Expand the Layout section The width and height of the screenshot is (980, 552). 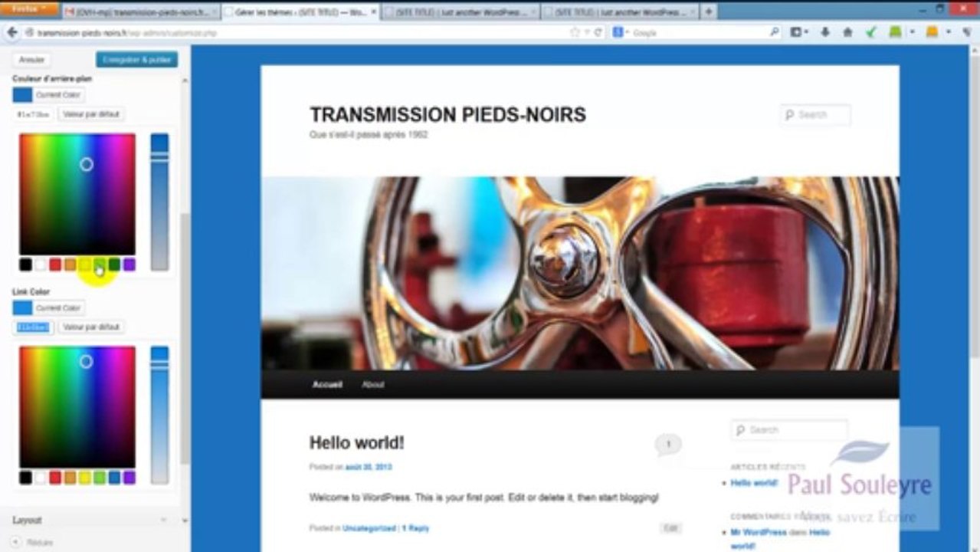93,520
